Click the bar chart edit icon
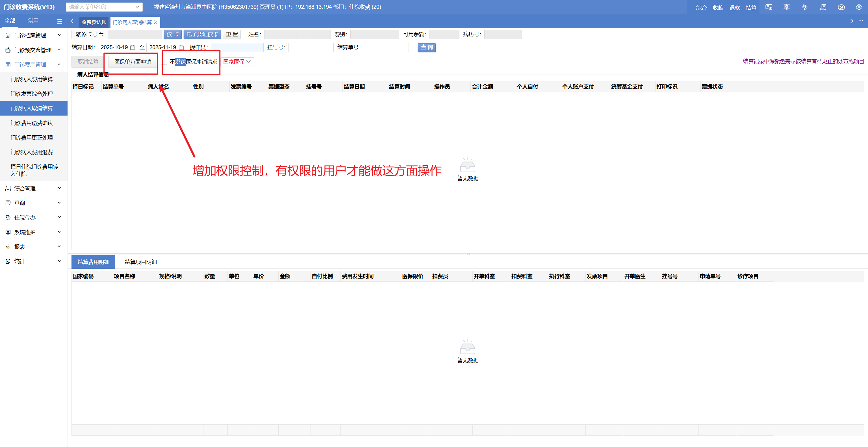Screen dimensions: 868x447 [x=805, y=7]
